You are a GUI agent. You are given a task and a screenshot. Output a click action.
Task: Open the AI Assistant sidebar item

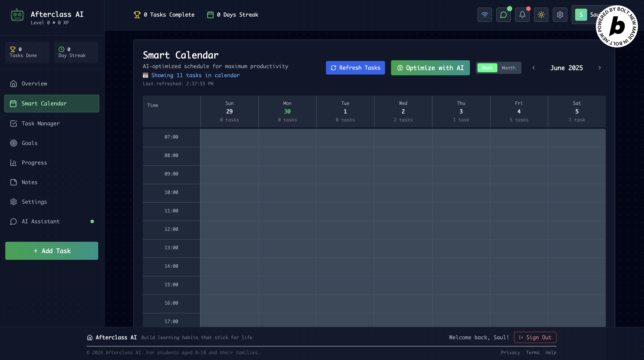(40, 221)
